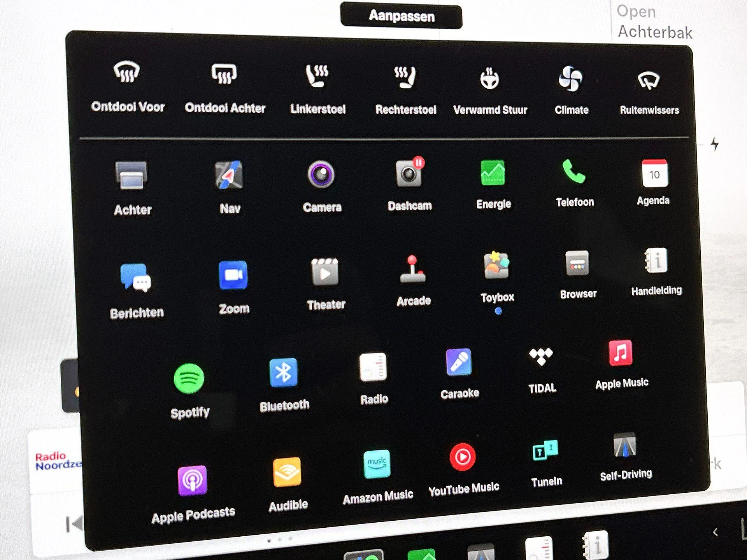
Task: Open Energie icon in bottom dock
Action: pyautogui.click(x=422, y=554)
